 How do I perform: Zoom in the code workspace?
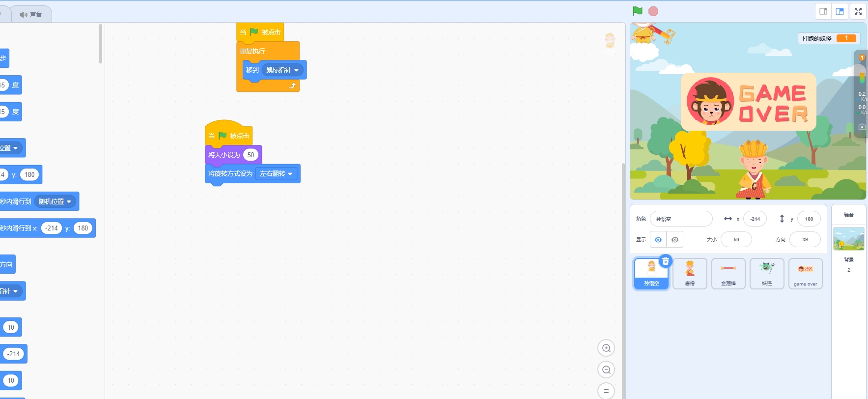point(606,348)
